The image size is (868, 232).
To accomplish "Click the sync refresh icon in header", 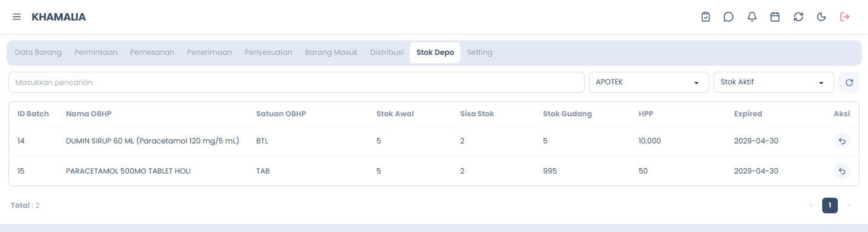I will pyautogui.click(x=799, y=17).
